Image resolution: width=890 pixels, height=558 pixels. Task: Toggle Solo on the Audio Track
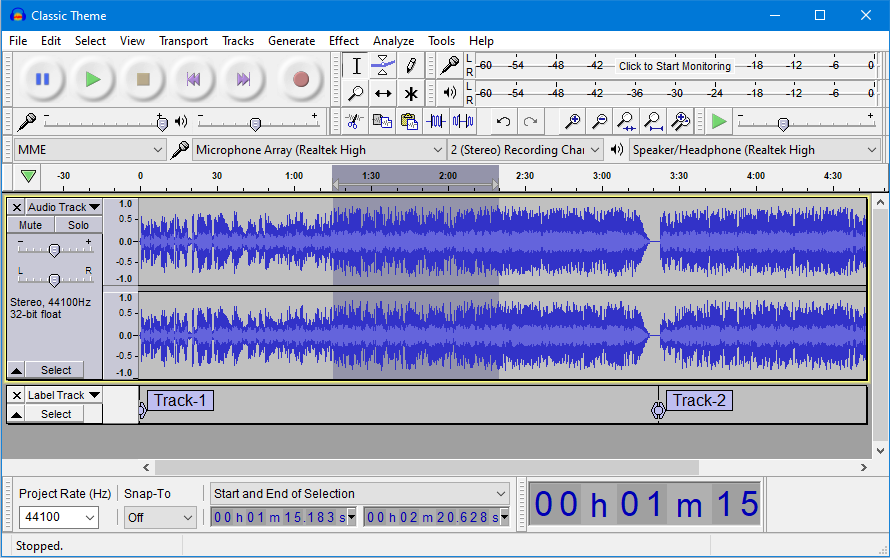coord(78,225)
